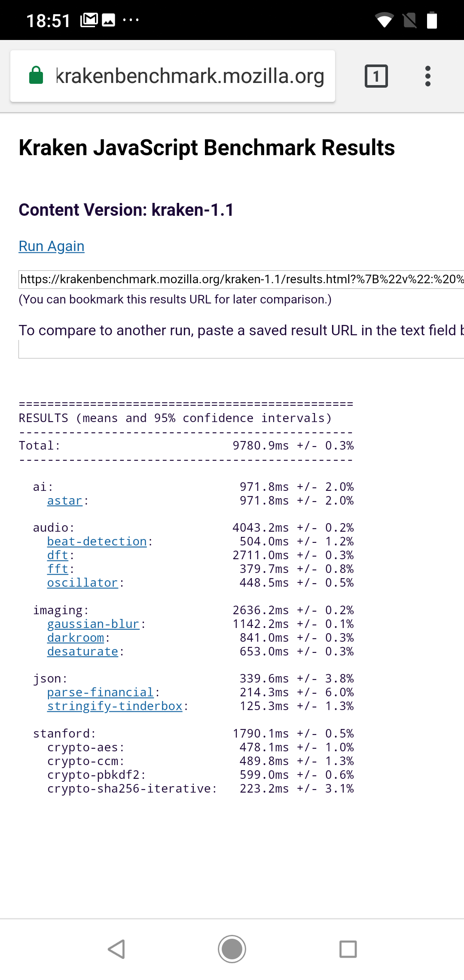Open the gaussian-blur test link
The width and height of the screenshot is (464, 980).
pyautogui.click(x=93, y=624)
